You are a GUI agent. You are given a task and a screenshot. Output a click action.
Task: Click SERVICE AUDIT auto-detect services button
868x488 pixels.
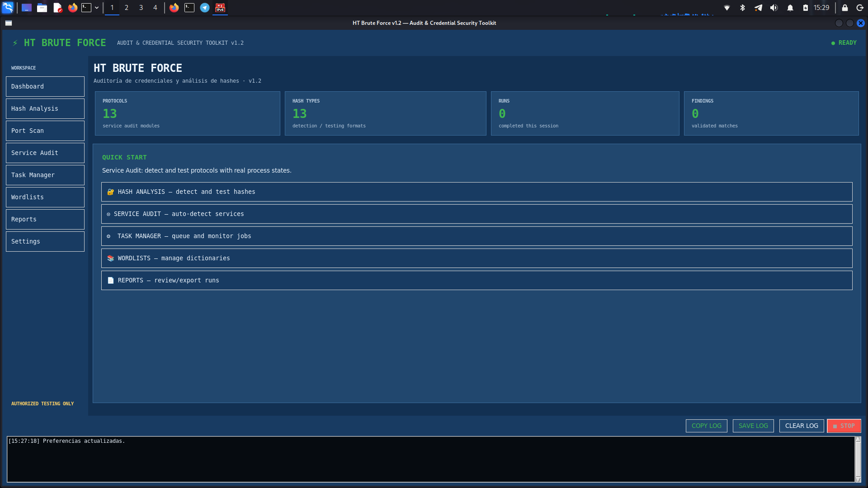[x=477, y=214]
